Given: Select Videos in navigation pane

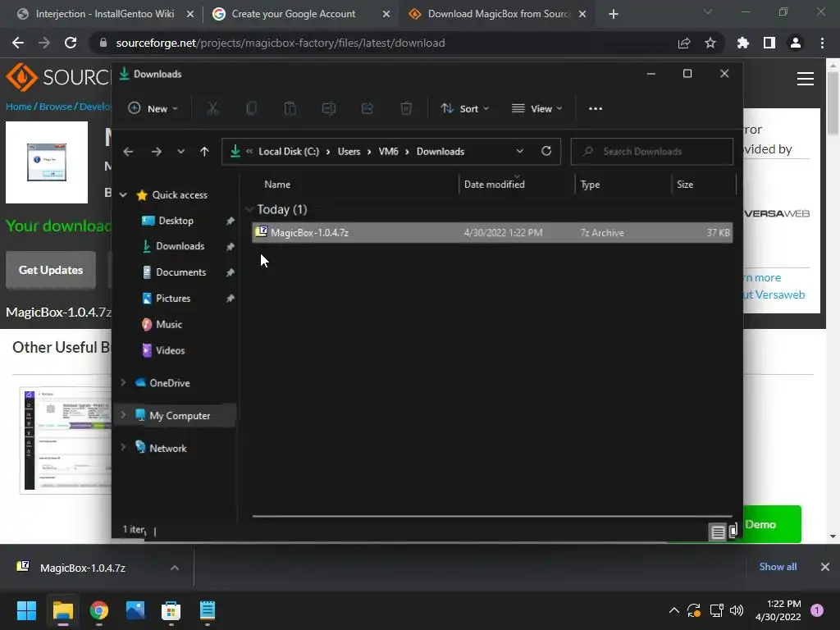Looking at the screenshot, I should point(170,350).
